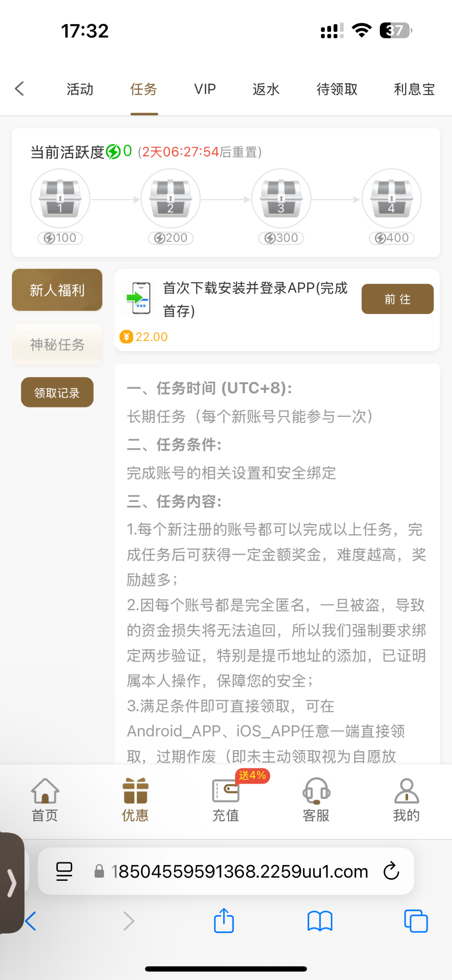The width and height of the screenshot is (452, 980).
Task: Switch to the VIP tab
Action: tap(205, 89)
